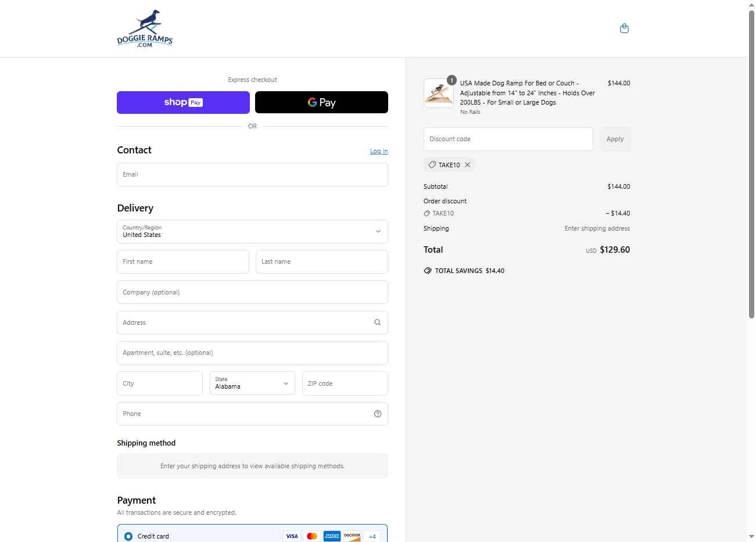
Task: Click the TAKE10 applied discount chip
Action: pyautogui.click(x=449, y=165)
